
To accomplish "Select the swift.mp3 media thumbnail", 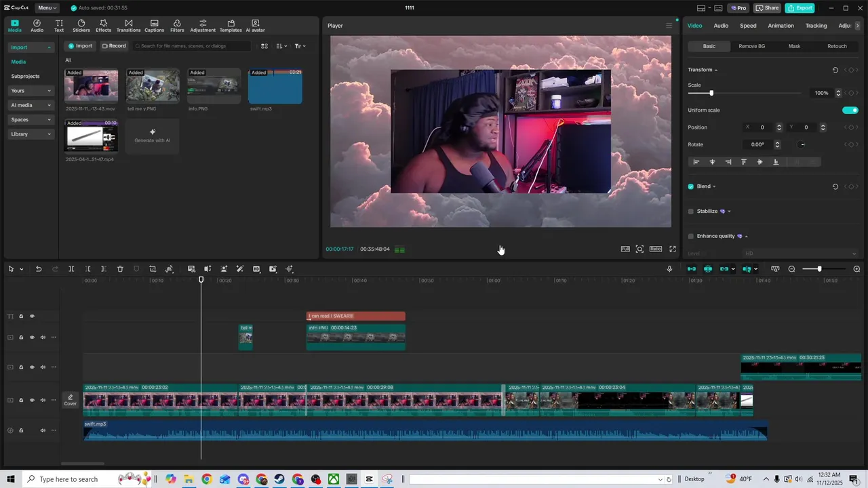I will point(275,86).
